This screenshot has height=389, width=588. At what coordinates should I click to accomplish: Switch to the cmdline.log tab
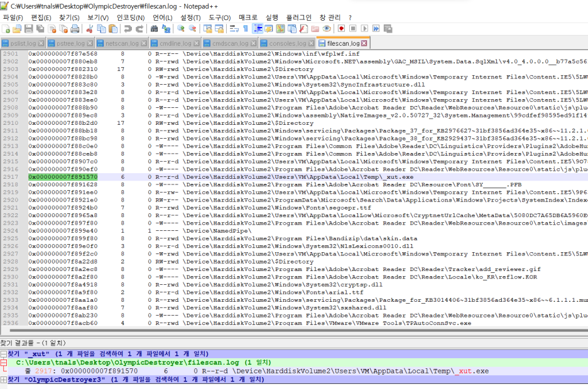pyautogui.click(x=175, y=43)
